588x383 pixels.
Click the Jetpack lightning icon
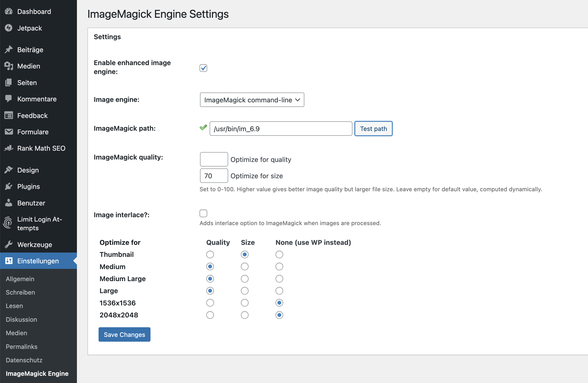click(x=9, y=28)
